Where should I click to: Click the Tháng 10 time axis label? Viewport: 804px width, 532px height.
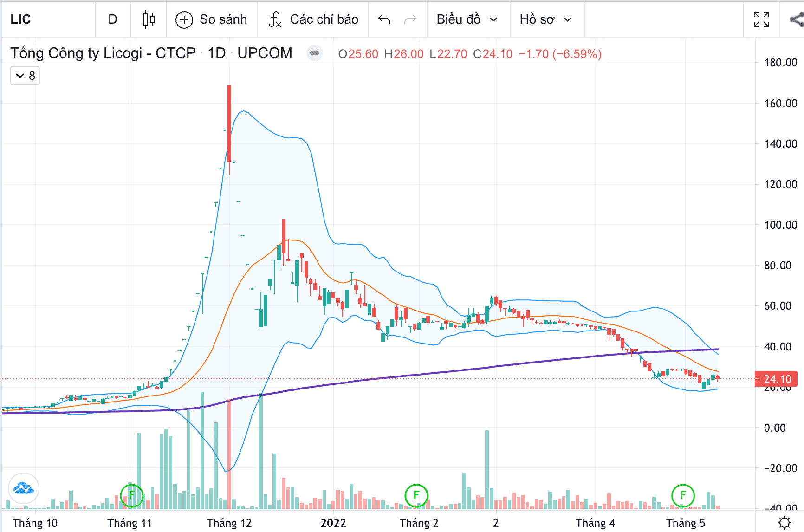click(x=35, y=523)
